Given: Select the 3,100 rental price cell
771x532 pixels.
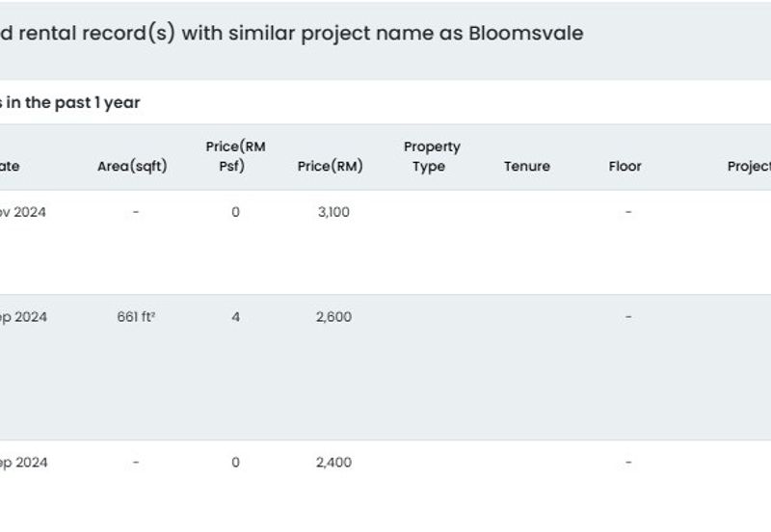Looking at the screenshot, I should click(x=333, y=212).
